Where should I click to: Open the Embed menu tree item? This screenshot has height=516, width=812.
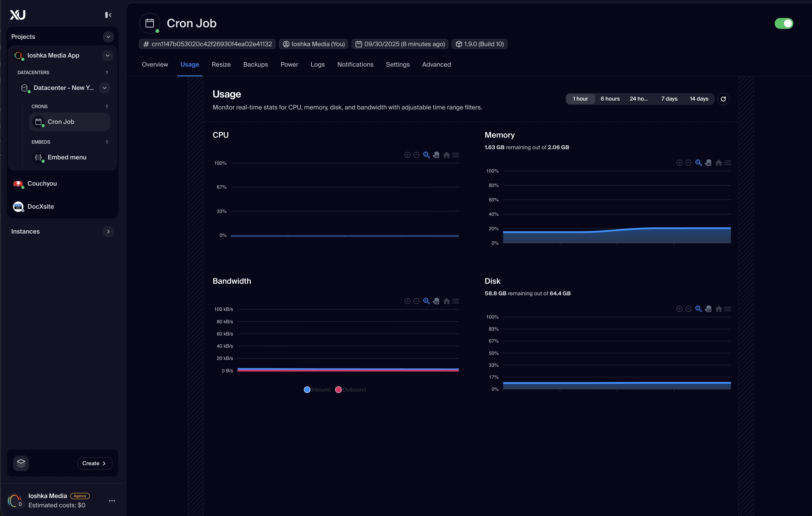[x=67, y=157]
